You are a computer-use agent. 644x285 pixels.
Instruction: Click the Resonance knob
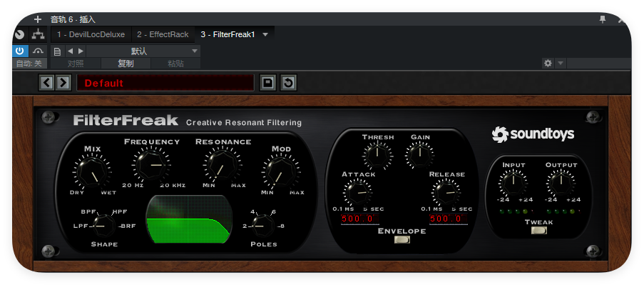(223, 164)
